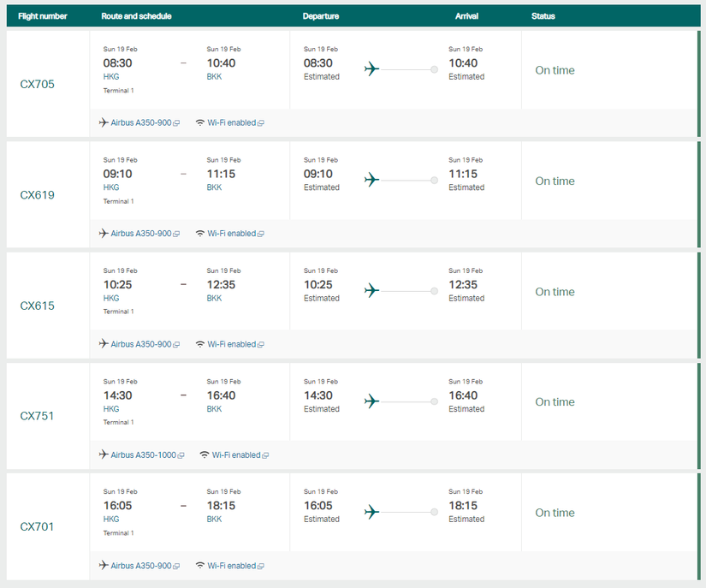Click the Wi-Fi icon in CX751 row
This screenshot has width=706, height=588.
click(x=205, y=454)
